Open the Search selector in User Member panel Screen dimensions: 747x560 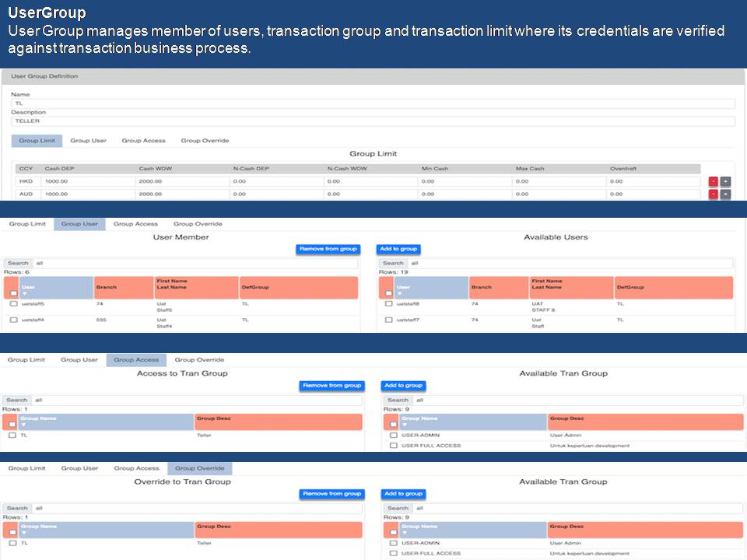[18, 263]
